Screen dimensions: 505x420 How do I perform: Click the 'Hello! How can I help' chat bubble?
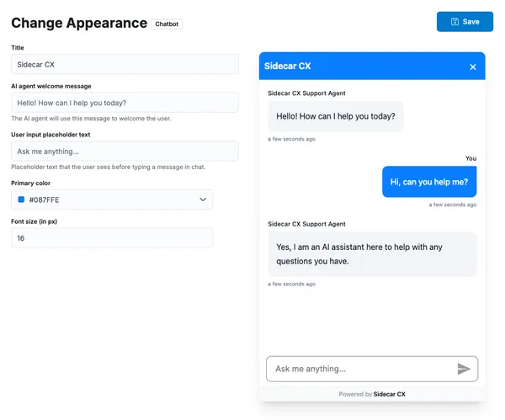pyautogui.click(x=336, y=116)
